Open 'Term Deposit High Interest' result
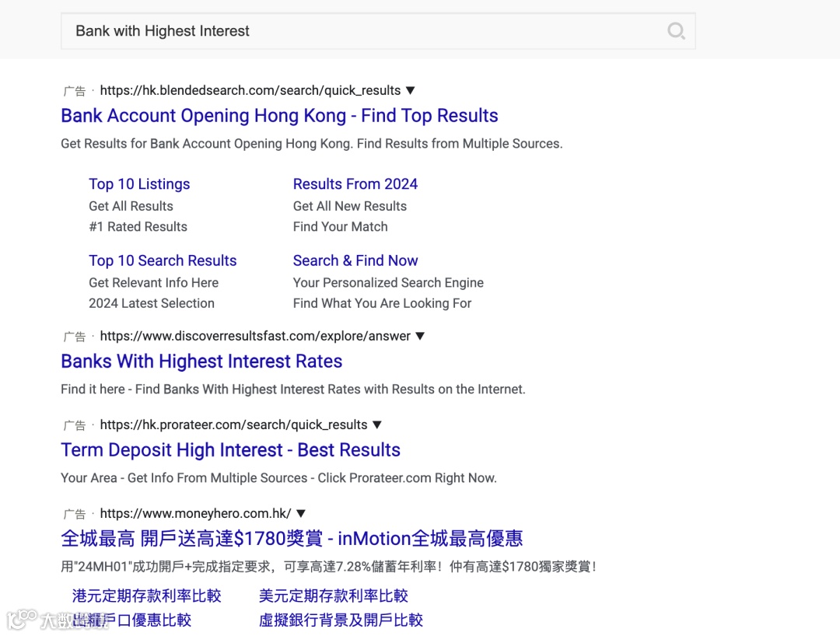 click(230, 450)
